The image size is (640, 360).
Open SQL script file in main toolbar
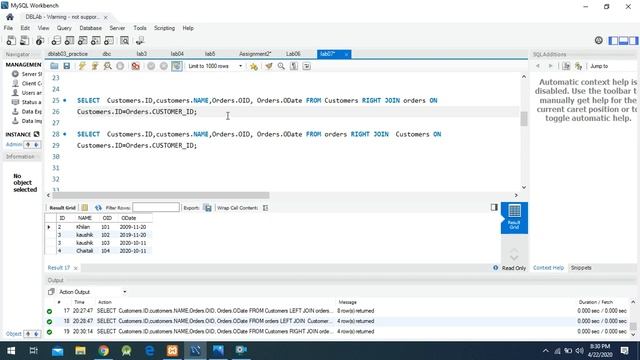(x=24, y=40)
